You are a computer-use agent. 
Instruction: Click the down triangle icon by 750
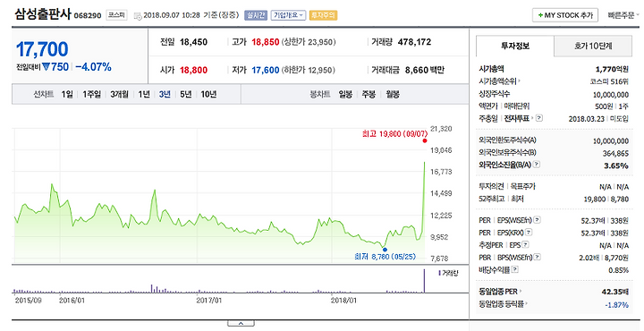(x=46, y=67)
